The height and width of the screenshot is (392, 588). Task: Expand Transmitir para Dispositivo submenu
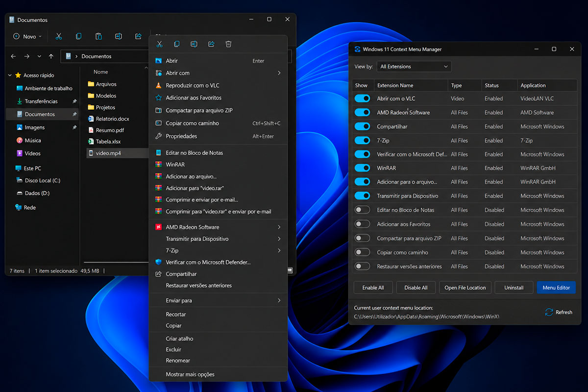point(279,239)
